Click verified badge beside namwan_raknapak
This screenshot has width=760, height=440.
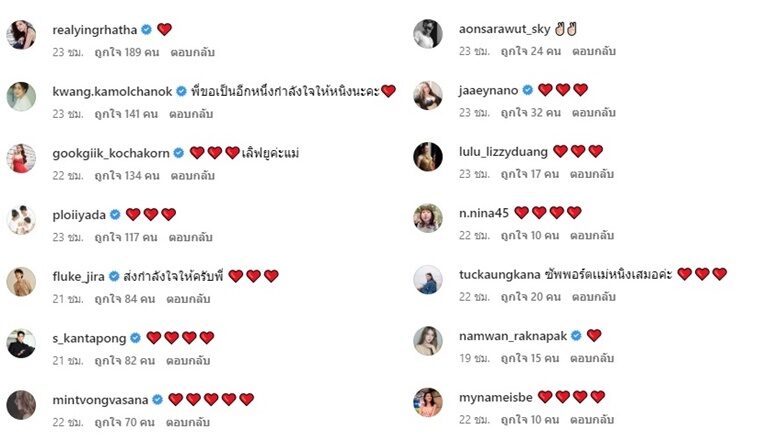coord(576,335)
